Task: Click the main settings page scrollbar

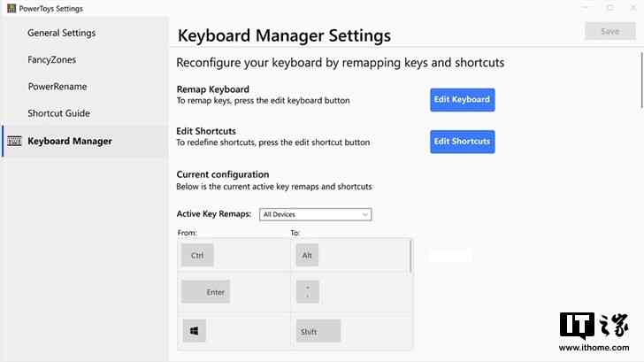Action: click(641, 81)
